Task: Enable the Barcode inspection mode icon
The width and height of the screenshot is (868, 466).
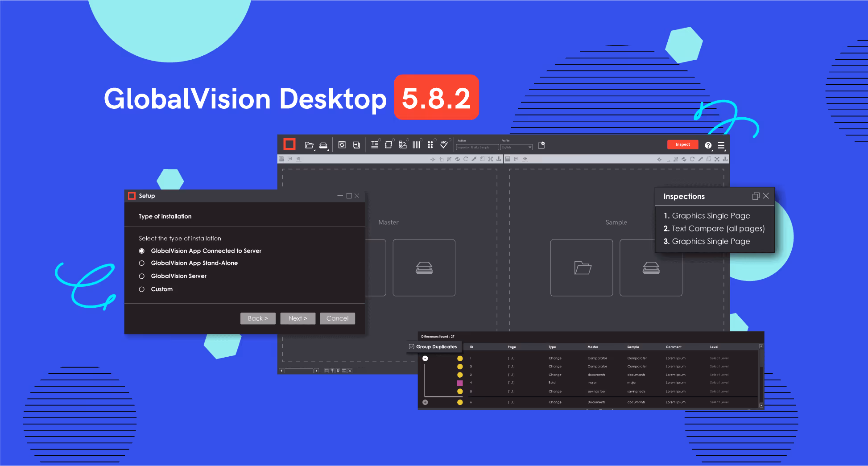Action: point(417,144)
